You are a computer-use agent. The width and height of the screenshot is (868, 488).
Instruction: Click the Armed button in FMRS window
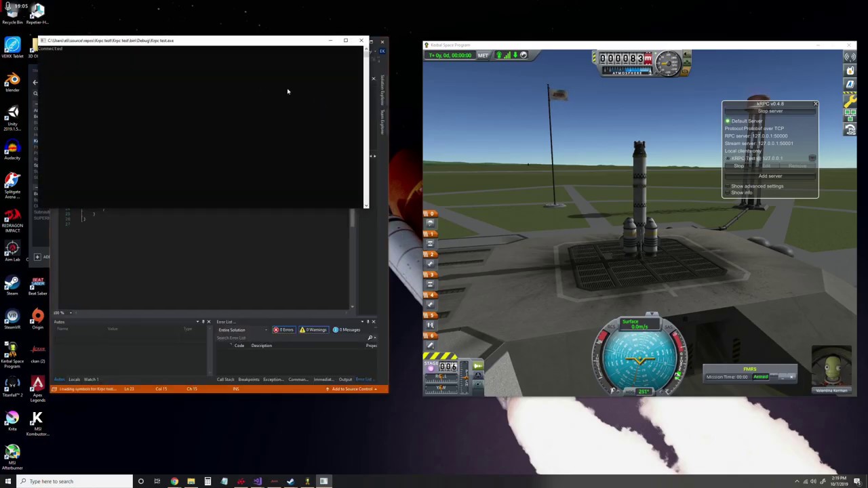point(761,377)
